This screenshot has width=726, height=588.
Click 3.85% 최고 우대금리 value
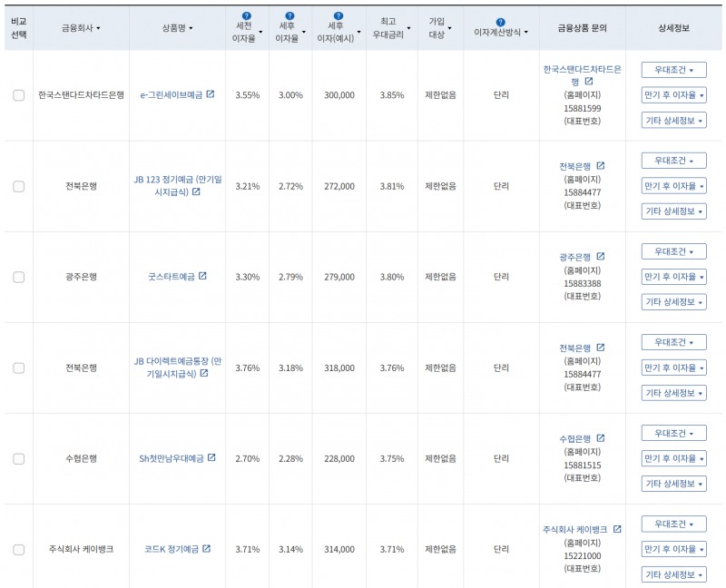(392, 95)
